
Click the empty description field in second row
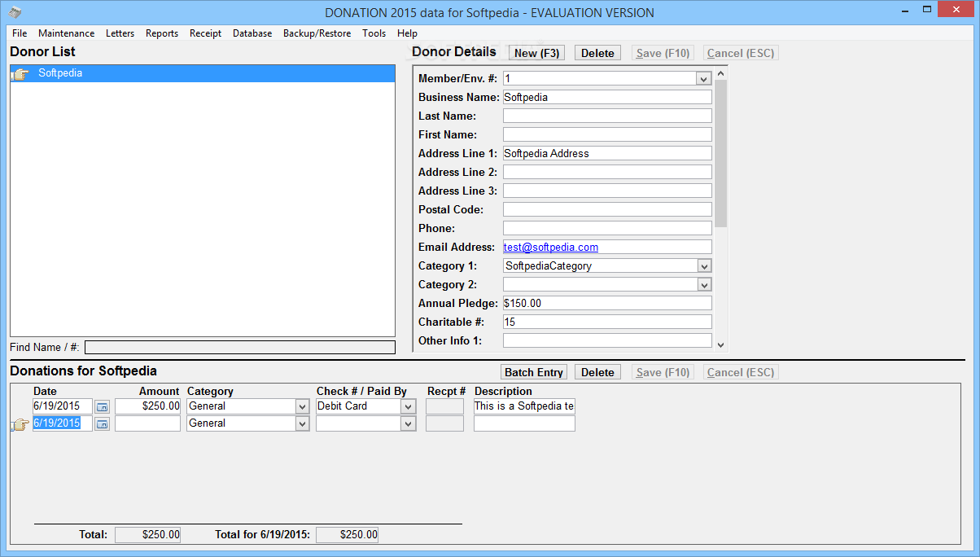524,423
